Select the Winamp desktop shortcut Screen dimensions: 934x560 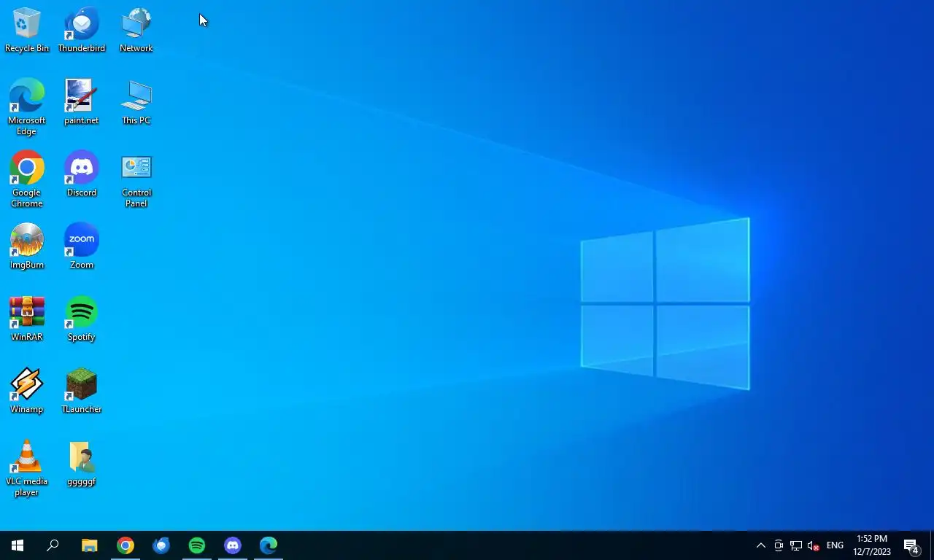27,391
